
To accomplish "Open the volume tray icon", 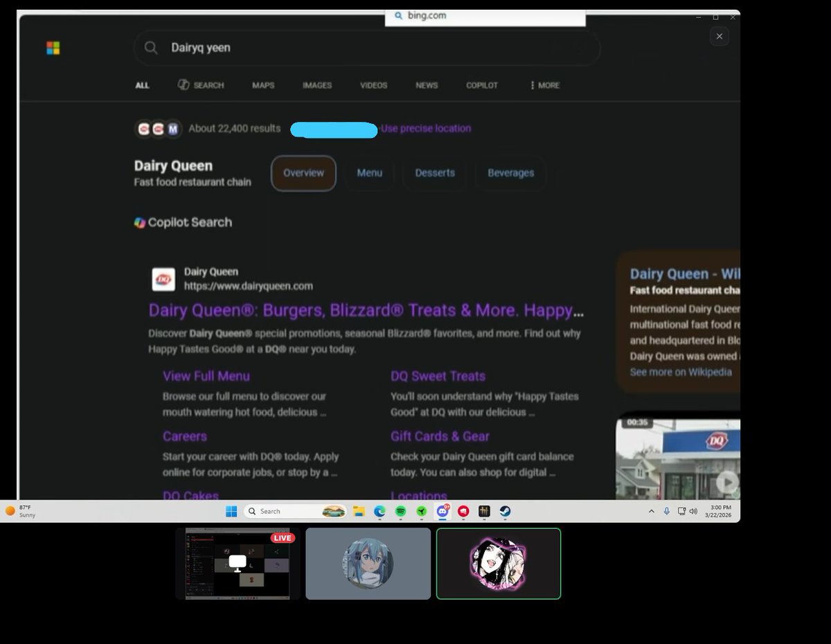I will coord(693,511).
